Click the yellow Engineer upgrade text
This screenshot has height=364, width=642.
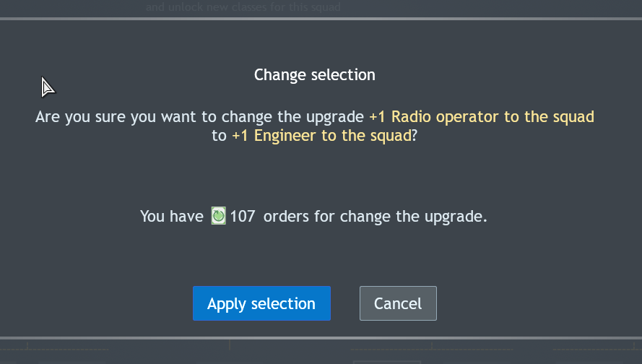coord(321,135)
